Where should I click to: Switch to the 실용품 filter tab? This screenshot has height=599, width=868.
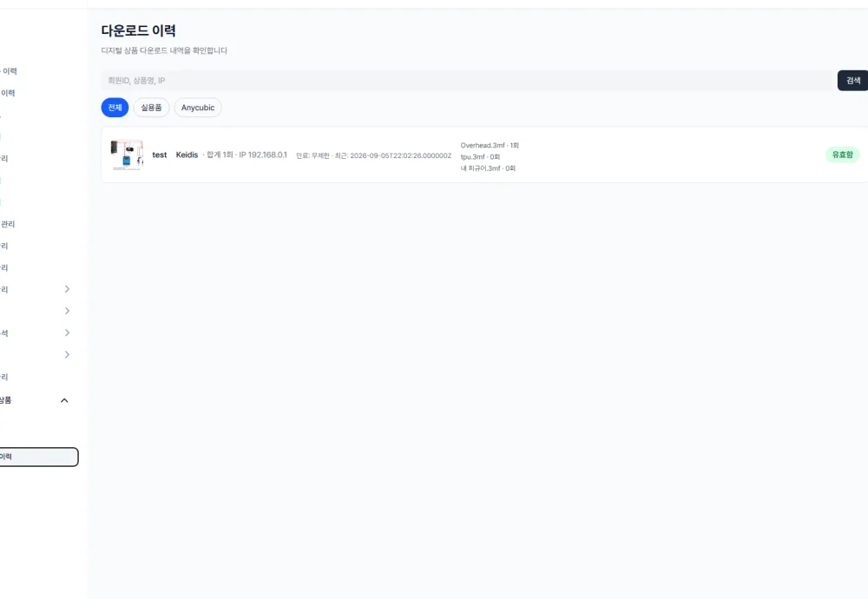click(151, 108)
